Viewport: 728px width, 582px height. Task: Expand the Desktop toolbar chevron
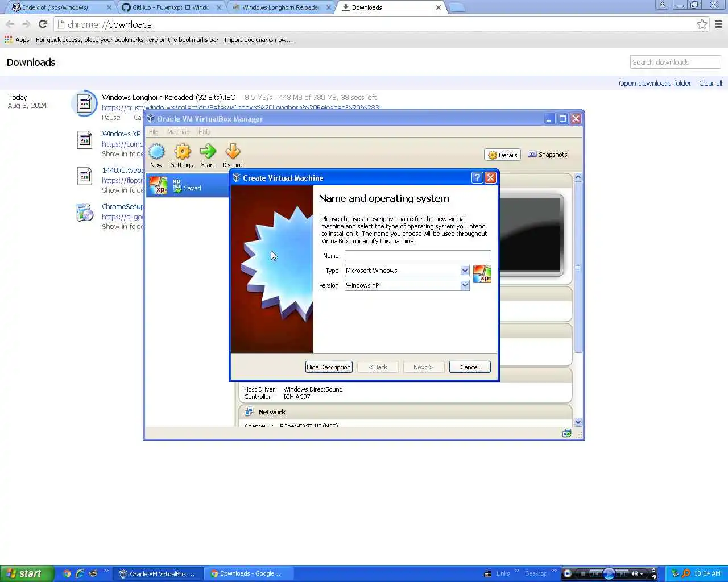[x=554, y=571]
